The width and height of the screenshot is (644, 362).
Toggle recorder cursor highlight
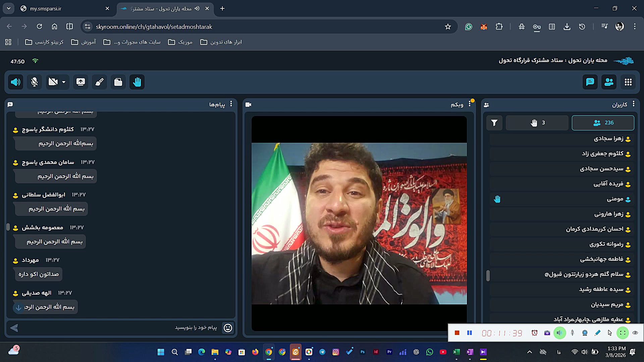pyautogui.click(x=610, y=333)
